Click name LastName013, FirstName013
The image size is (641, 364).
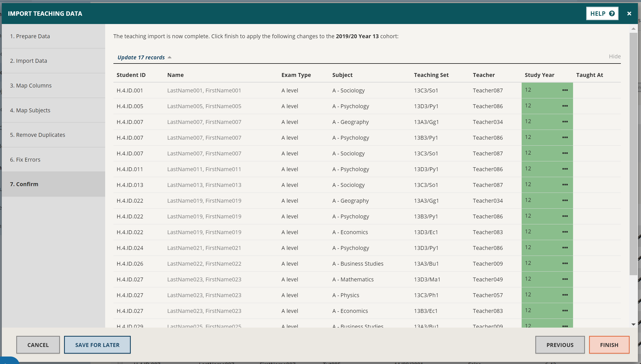(204, 185)
